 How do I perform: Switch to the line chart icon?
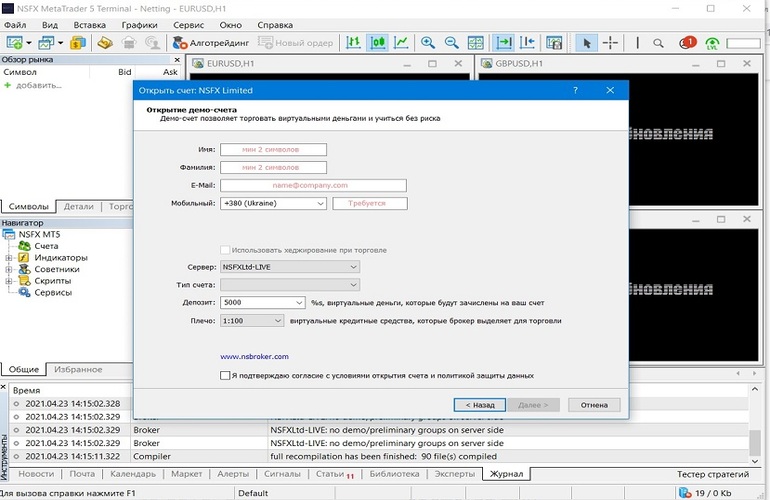click(401, 43)
